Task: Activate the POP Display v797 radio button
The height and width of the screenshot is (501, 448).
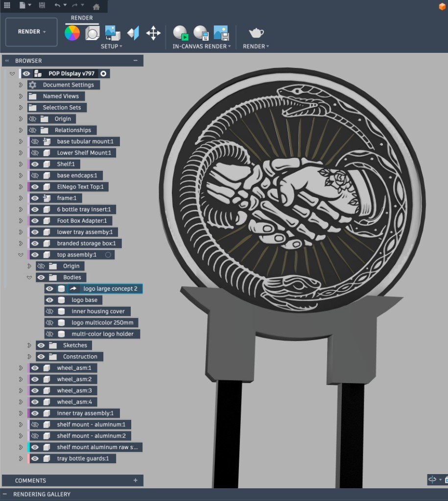Action: pyautogui.click(x=103, y=74)
